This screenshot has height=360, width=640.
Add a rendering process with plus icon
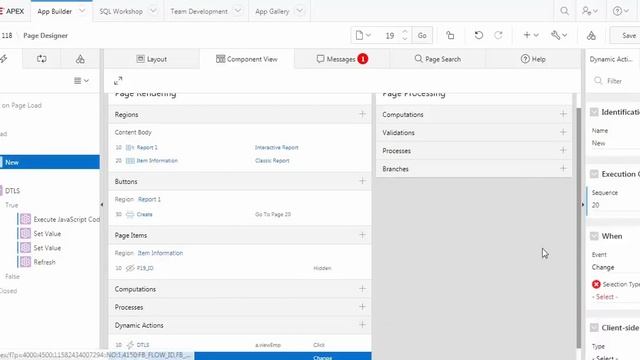[362, 307]
